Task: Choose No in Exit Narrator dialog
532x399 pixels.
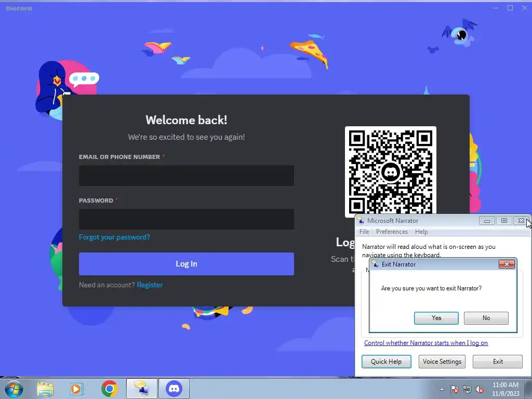Action: tap(486, 318)
